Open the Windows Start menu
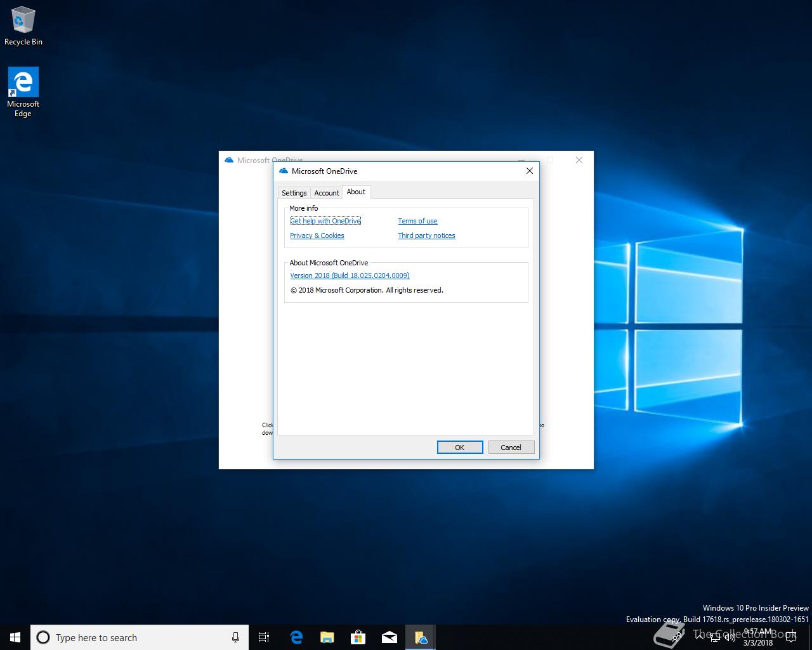The height and width of the screenshot is (650, 812). 15,637
